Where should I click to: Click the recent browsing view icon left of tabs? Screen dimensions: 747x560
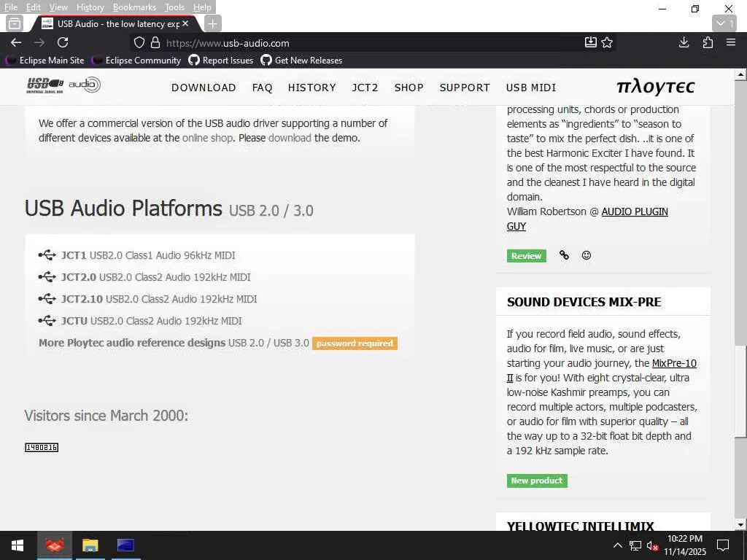click(x=15, y=23)
